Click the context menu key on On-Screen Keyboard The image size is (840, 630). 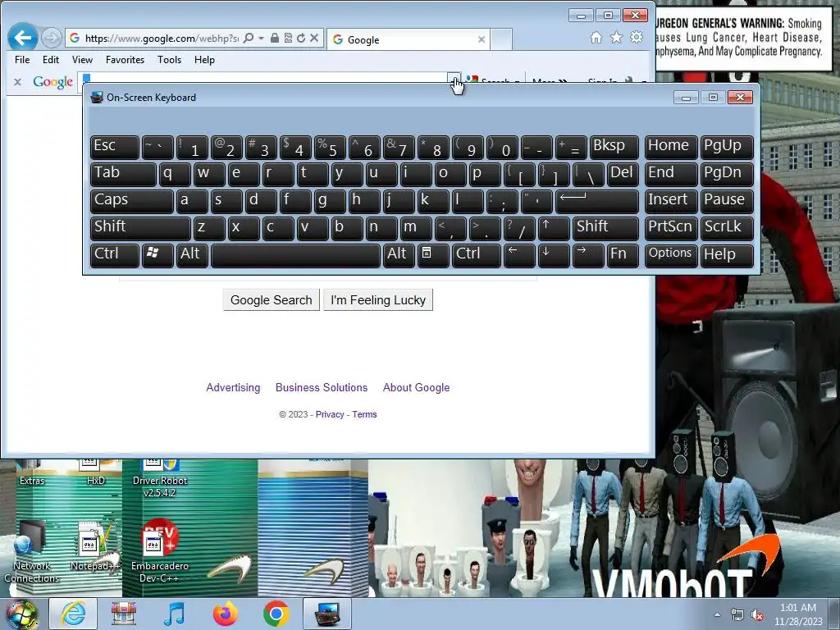click(x=433, y=254)
